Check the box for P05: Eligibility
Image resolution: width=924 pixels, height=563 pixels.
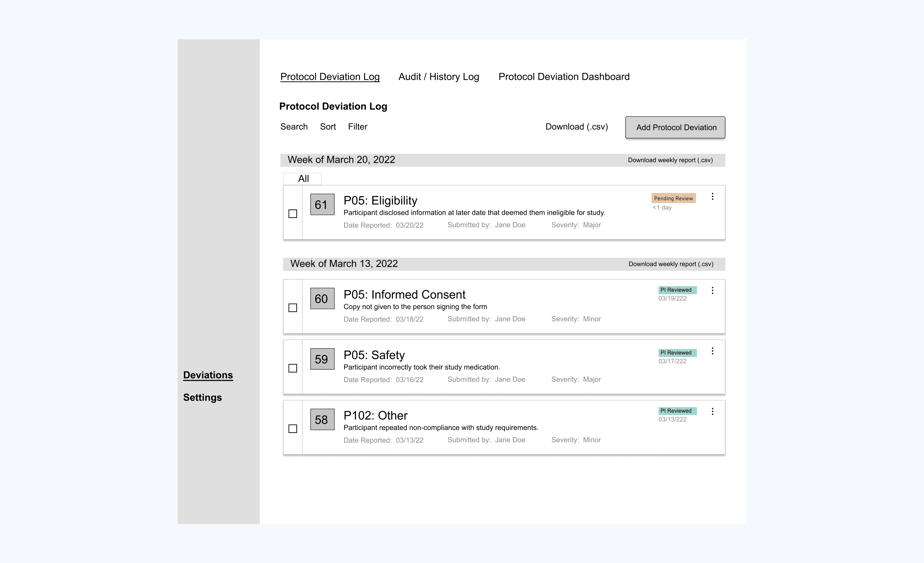coord(293,214)
